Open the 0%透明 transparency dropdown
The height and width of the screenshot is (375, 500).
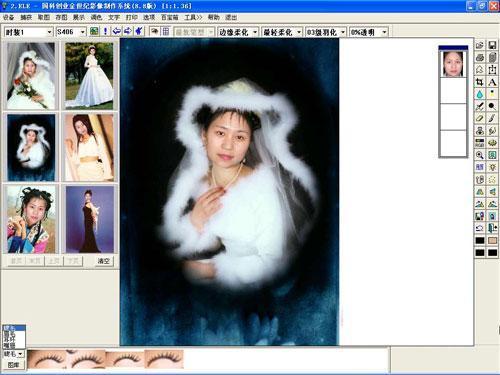pos(369,32)
